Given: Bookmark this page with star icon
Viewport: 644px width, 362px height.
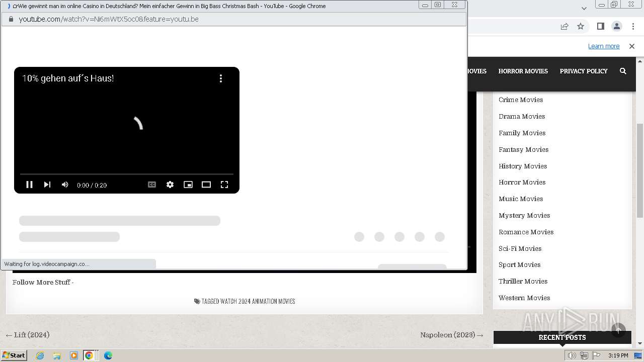Looking at the screenshot, I should tap(581, 26).
